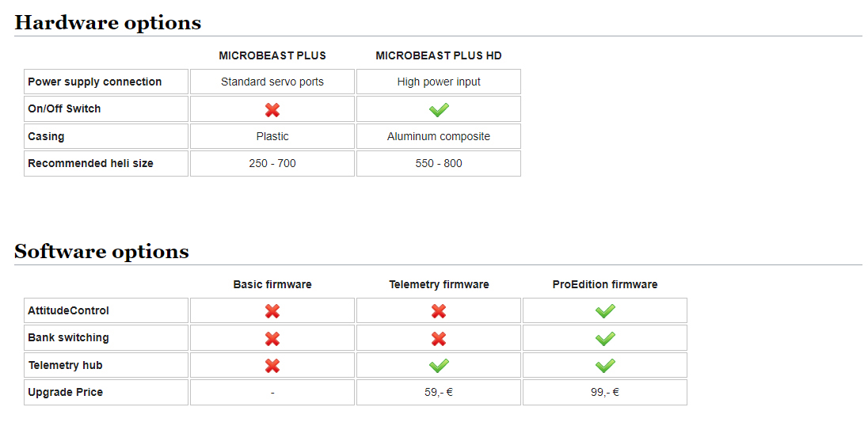Click red cross for Basic firmware Telemetry hub

click(272, 366)
